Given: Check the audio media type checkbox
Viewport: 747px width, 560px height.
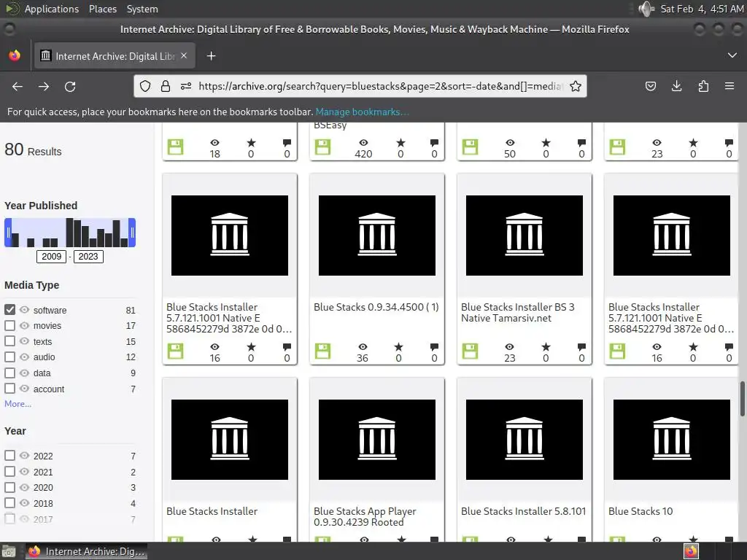Looking at the screenshot, I should (x=10, y=357).
